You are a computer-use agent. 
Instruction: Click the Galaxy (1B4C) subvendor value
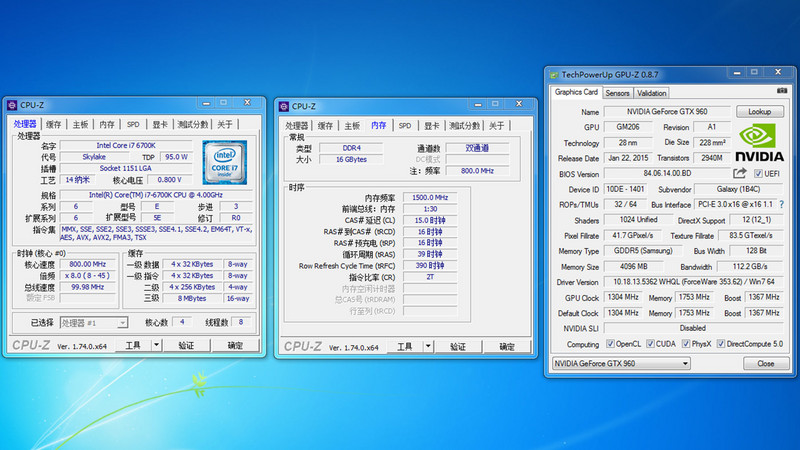(739, 189)
